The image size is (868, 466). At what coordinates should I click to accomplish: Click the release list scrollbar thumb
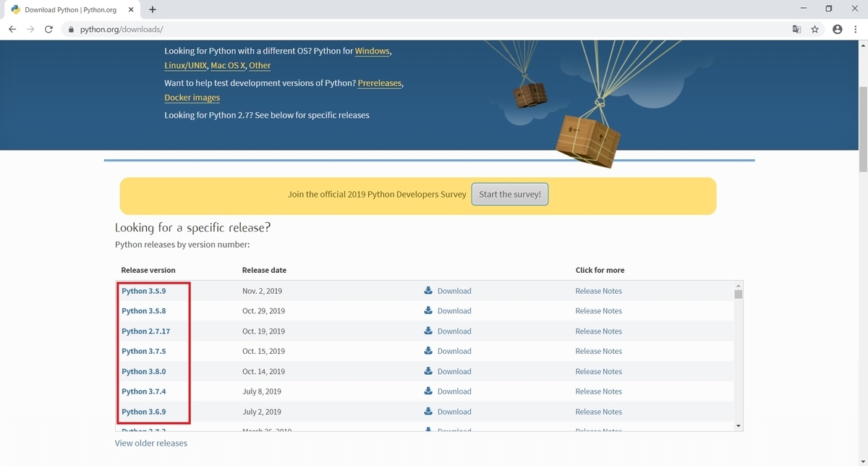coord(739,295)
